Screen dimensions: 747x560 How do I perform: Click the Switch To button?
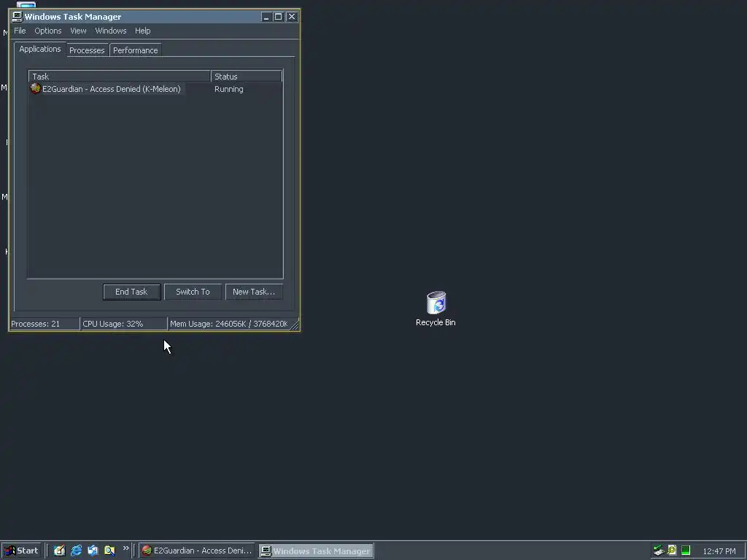click(x=193, y=292)
